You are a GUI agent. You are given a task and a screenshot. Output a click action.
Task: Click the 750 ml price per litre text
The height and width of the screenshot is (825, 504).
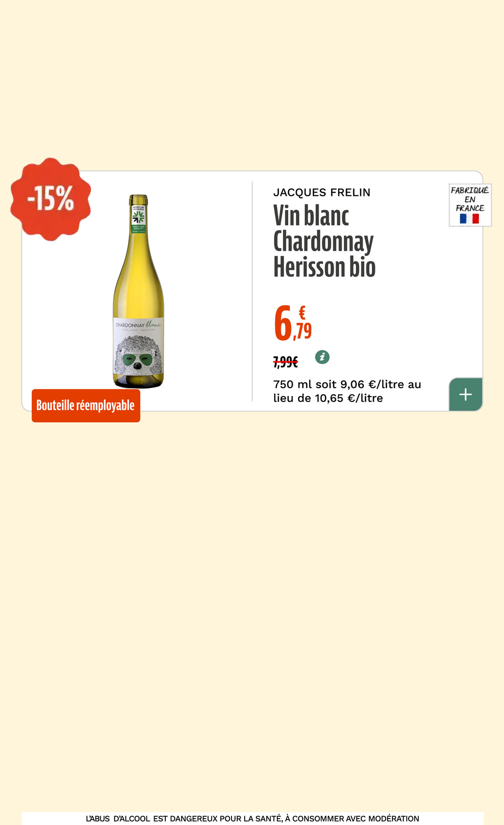[347, 391]
